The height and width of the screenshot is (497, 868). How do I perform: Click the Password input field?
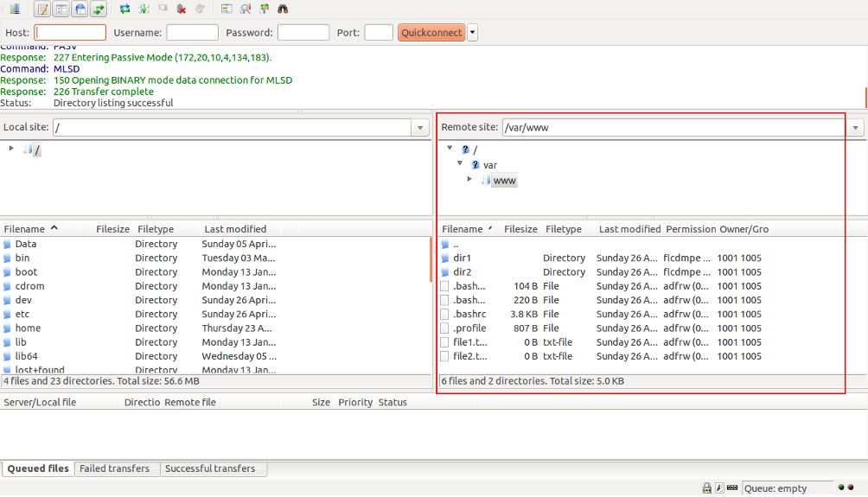[303, 33]
